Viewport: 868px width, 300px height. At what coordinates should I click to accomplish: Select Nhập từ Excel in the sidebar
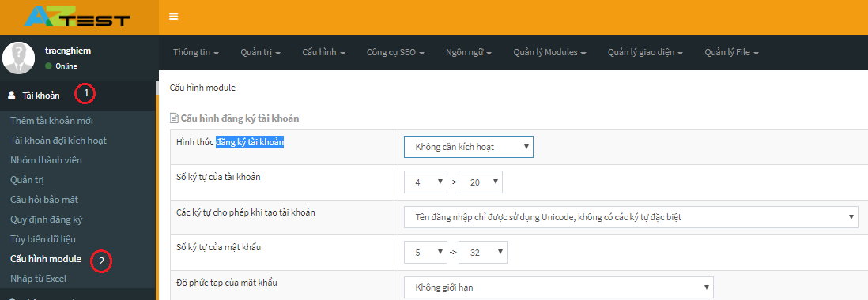click(38, 279)
